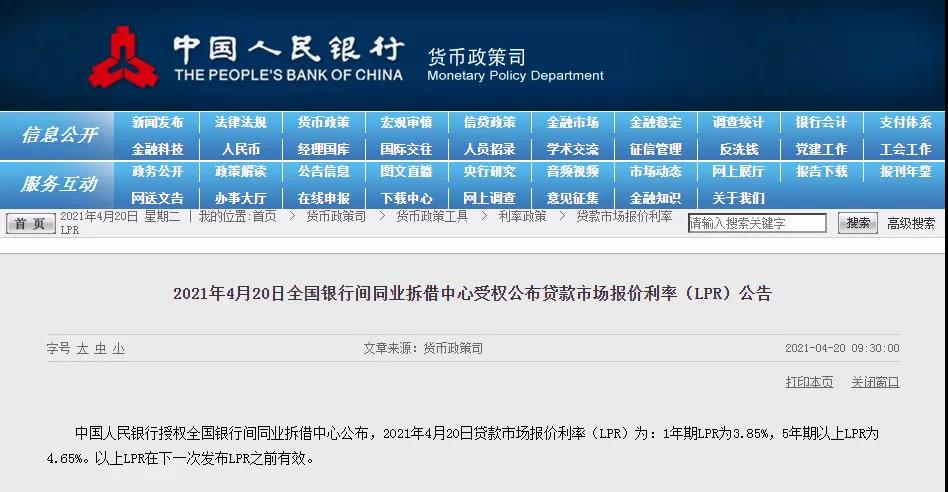Click 关闭窗口 to close window
This screenshot has width=948, height=492.
click(x=875, y=382)
